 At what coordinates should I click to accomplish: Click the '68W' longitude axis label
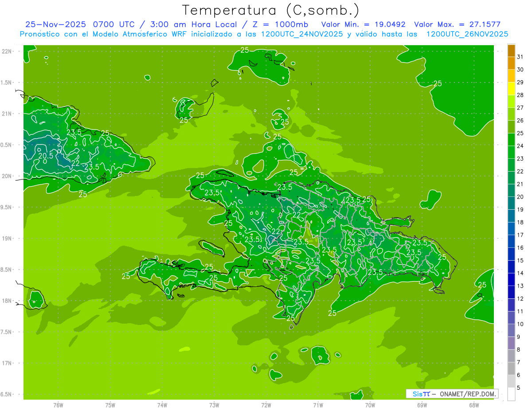click(474, 405)
